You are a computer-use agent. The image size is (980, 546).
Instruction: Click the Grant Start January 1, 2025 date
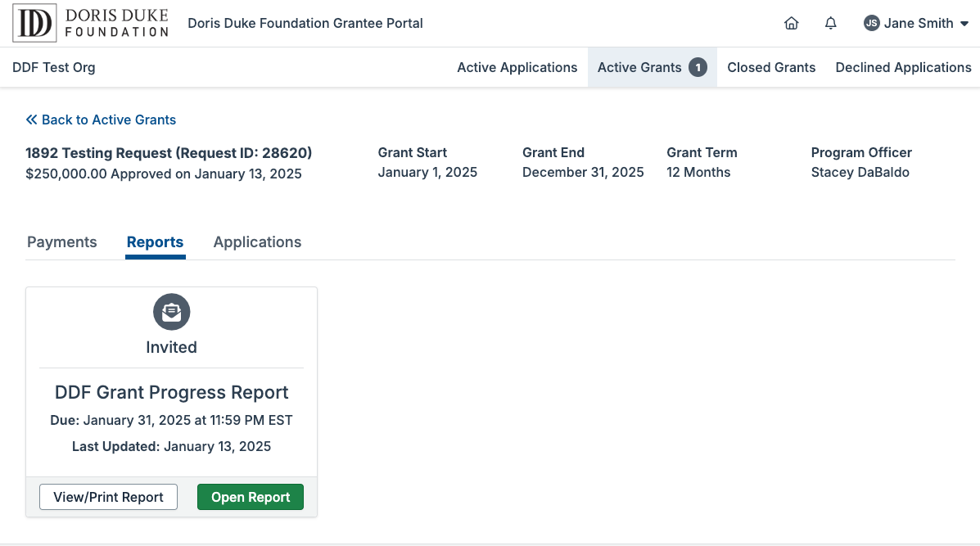(427, 173)
